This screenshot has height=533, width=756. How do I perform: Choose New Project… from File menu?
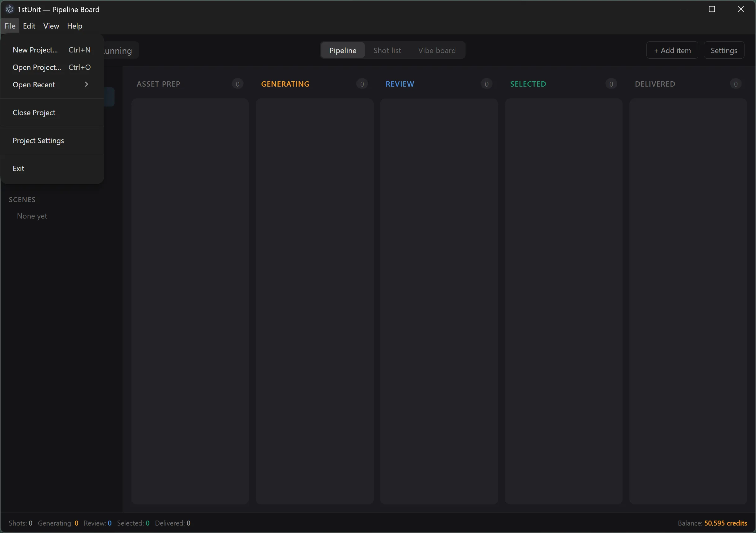[52, 50]
